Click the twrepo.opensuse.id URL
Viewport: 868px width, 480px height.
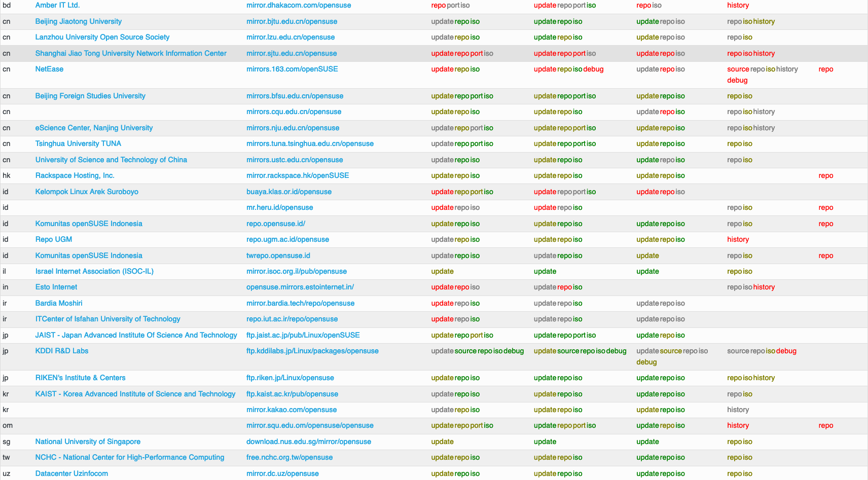click(278, 256)
